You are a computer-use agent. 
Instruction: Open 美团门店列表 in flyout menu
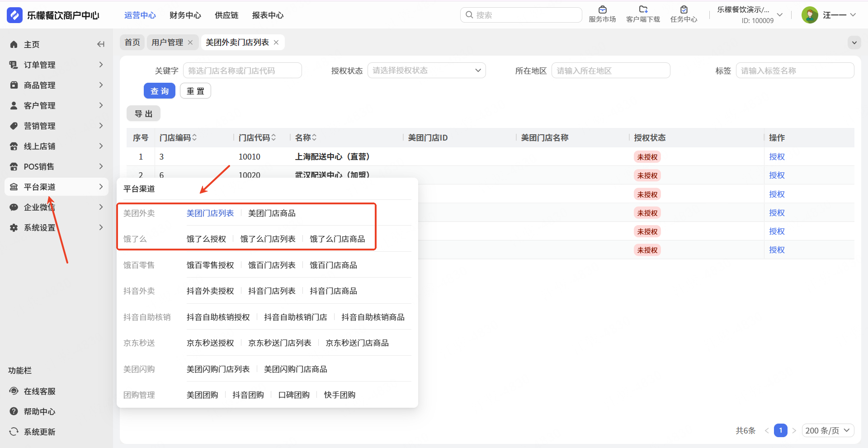210,213
